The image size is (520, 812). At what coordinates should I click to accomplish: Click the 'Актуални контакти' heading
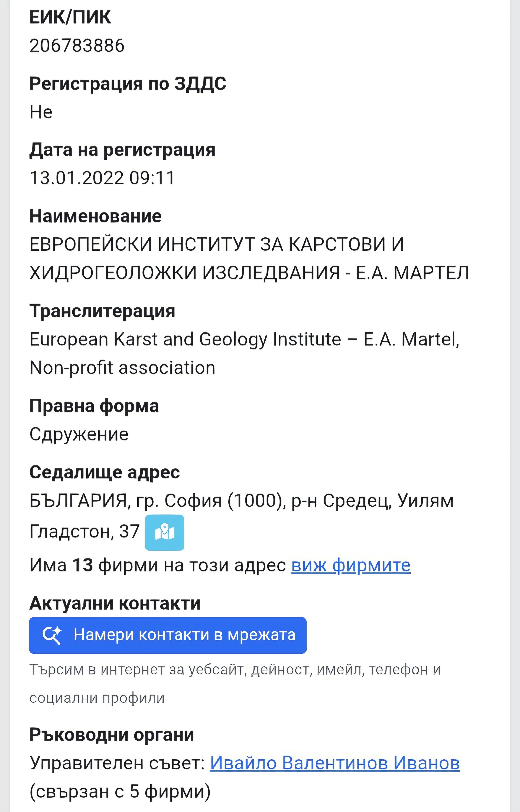115,603
